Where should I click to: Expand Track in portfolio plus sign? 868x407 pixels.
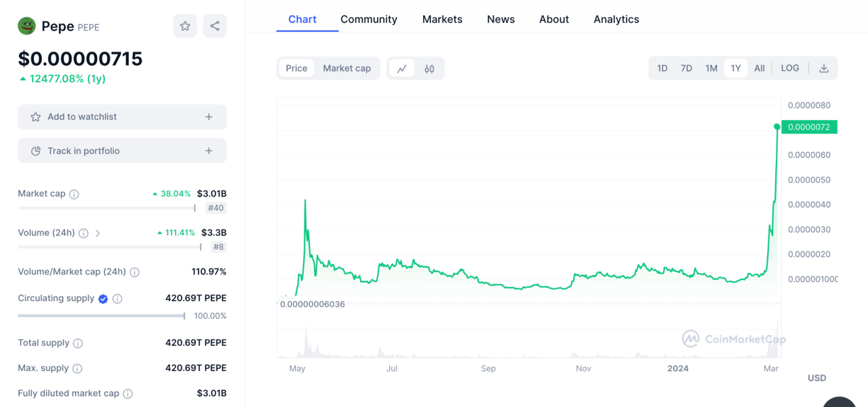[209, 151]
